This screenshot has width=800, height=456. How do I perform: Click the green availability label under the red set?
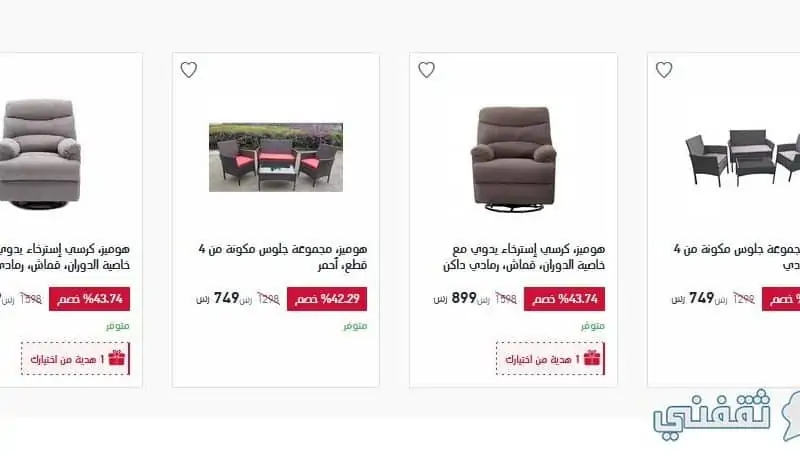pyautogui.click(x=355, y=326)
